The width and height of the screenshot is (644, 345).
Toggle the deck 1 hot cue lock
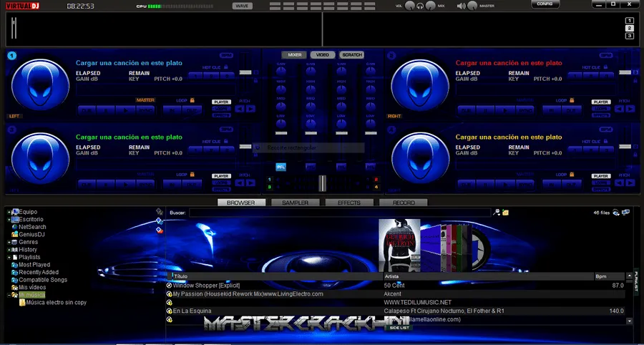[226, 67]
